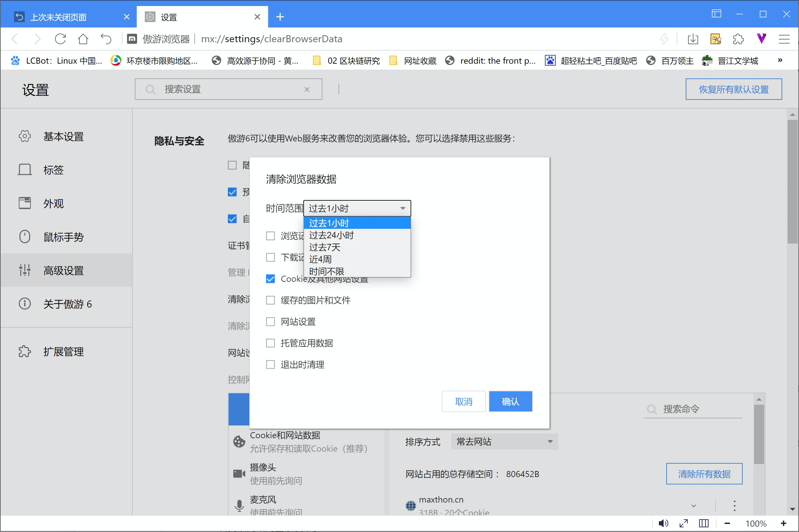Click the address bar URL
The image size is (799, 532).
(271, 39)
